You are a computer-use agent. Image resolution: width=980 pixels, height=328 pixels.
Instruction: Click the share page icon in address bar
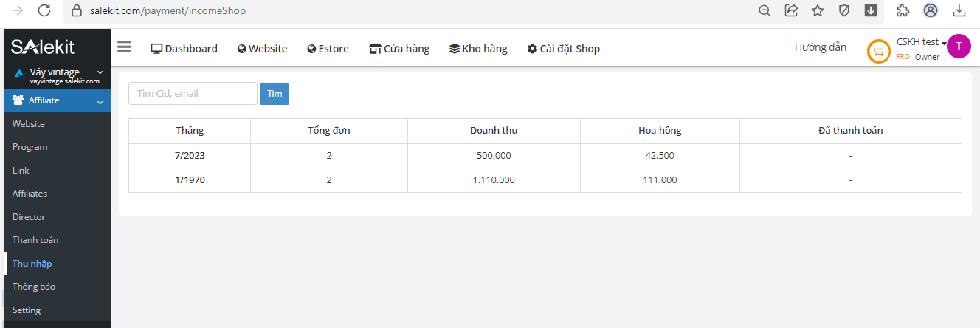[791, 10]
